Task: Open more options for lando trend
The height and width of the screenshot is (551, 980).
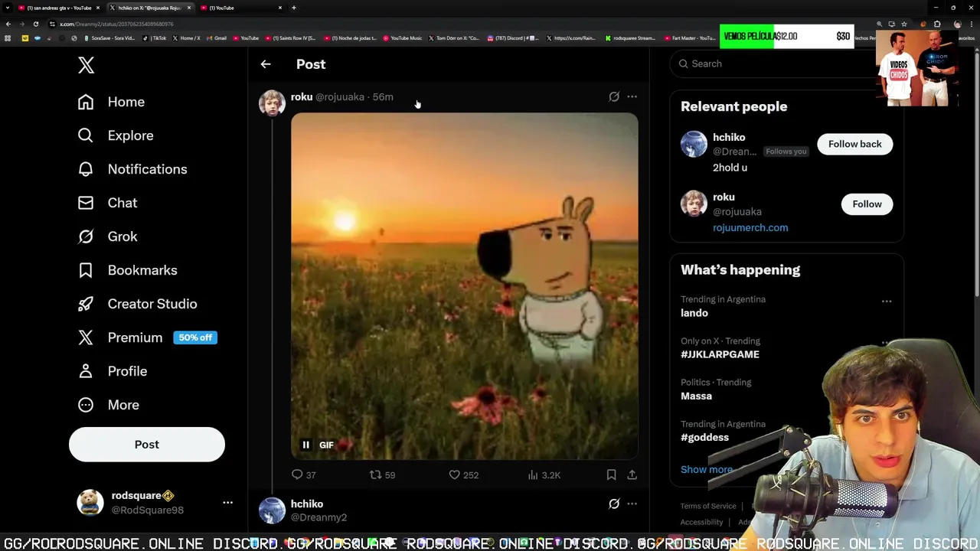Action: (887, 301)
